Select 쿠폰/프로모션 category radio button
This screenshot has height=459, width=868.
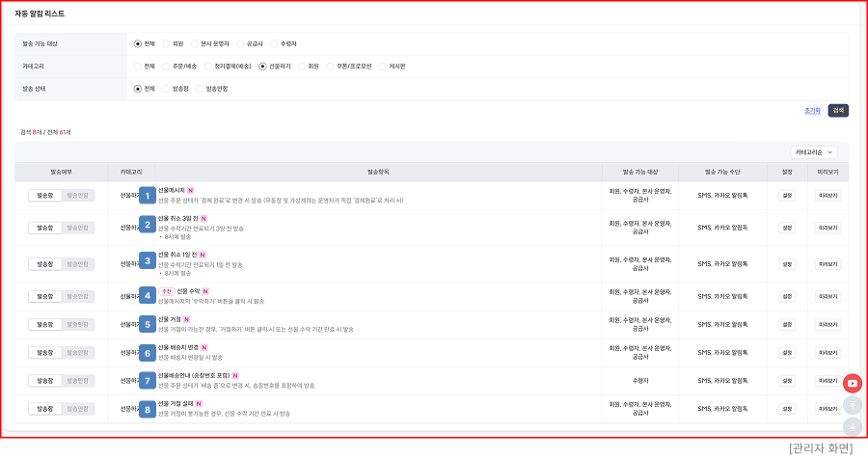(x=331, y=67)
